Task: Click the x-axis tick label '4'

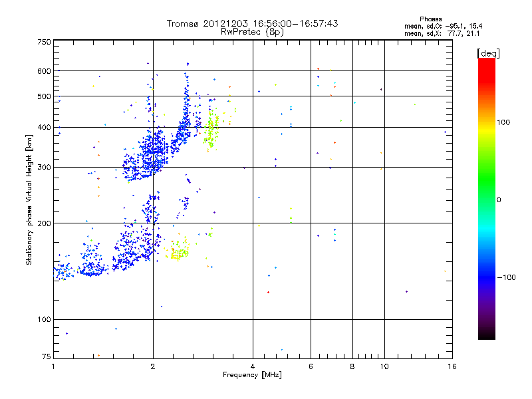Action: tap(253, 366)
